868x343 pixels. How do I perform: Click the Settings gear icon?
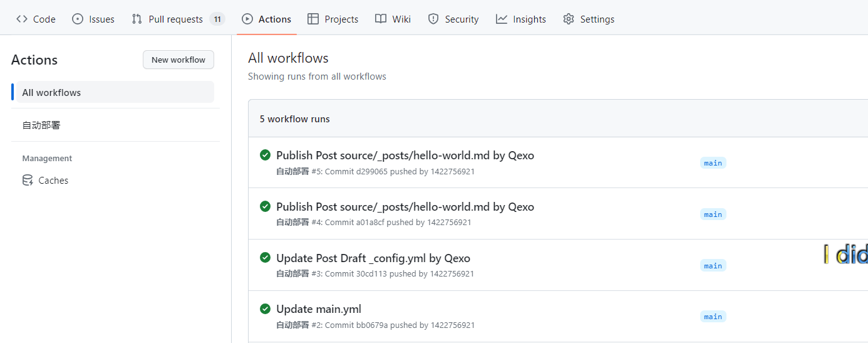click(569, 19)
